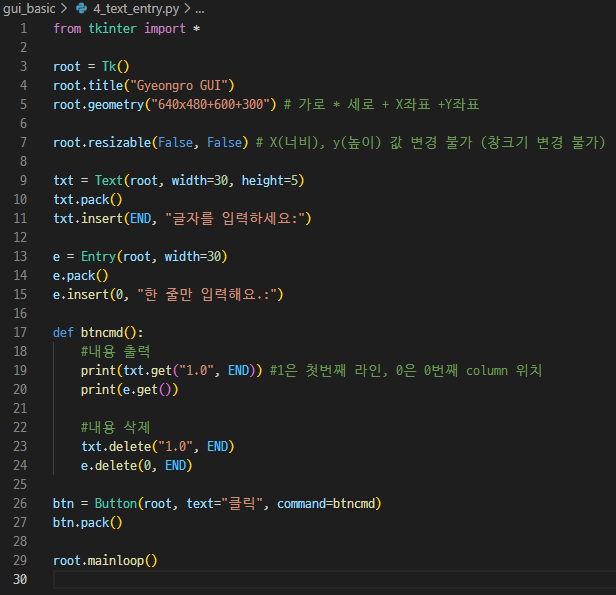This screenshot has height=595, width=616.
Task: Click the "Gyeongro GUI" title string
Action: (x=179, y=86)
